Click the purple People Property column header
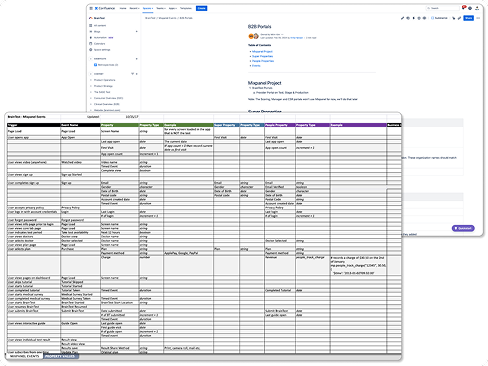This screenshot has width=488, height=366. (280, 125)
